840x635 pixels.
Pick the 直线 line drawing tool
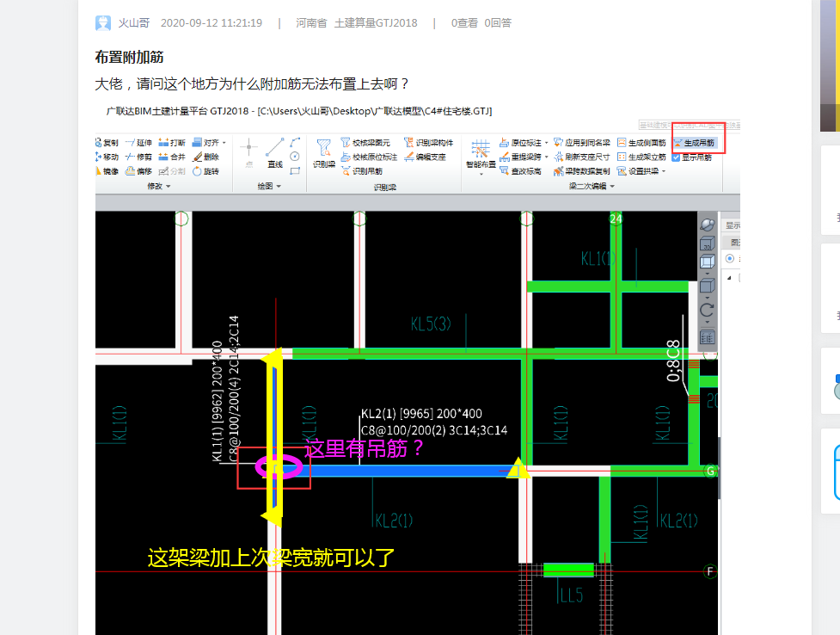(275, 153)
